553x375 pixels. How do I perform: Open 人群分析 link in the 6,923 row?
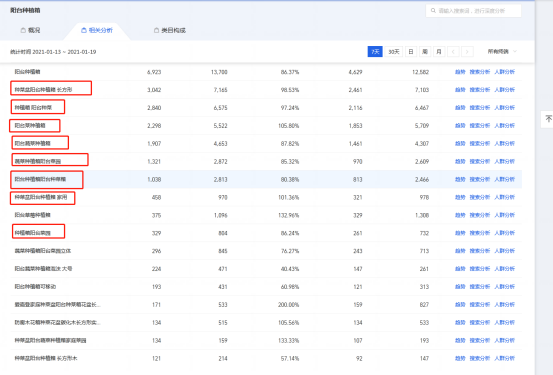pyautogui.click(x=505, y=72)
